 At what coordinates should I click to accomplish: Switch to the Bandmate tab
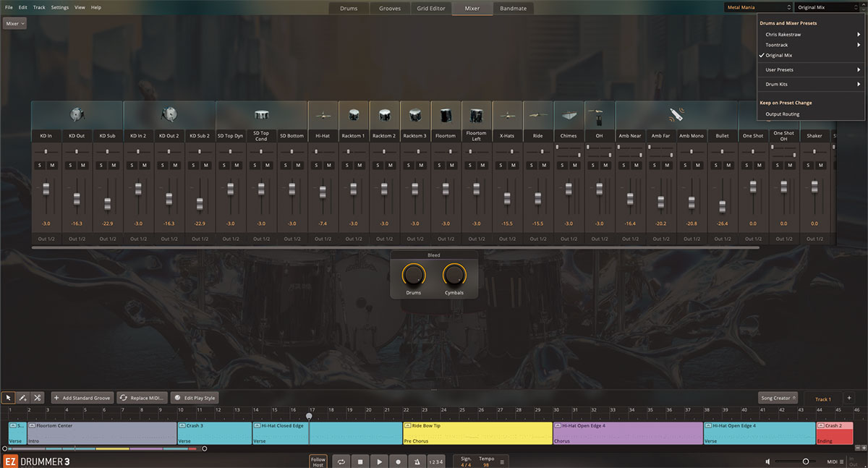point(514,8)
